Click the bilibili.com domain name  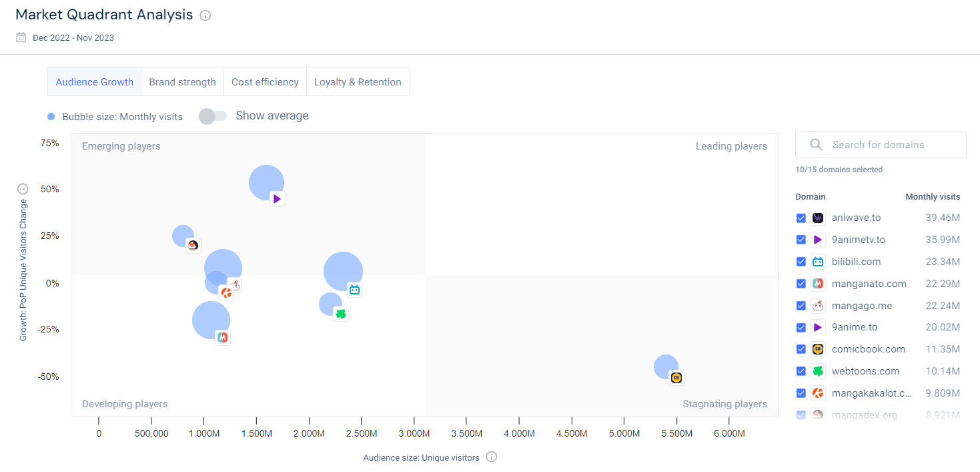pyautogui.click(x=857, y=262)
